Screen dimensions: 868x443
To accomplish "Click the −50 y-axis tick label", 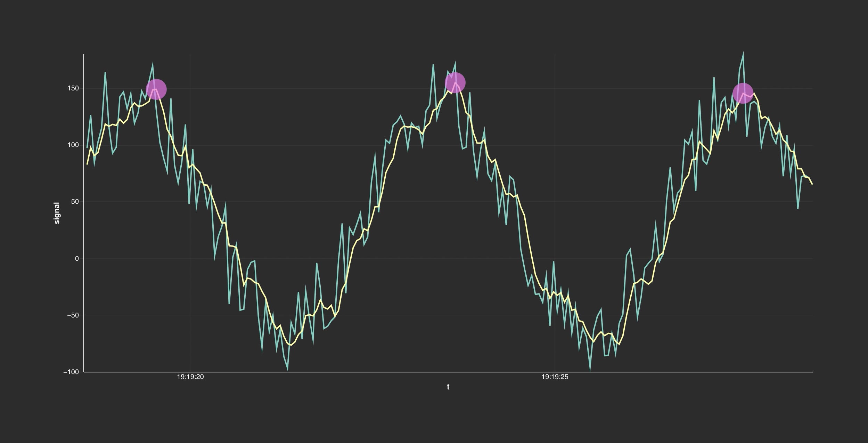I will coord(73,315).
